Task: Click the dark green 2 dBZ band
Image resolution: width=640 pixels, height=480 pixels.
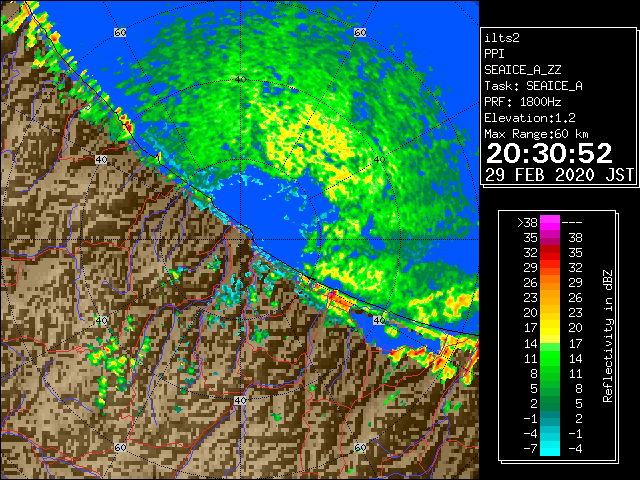Action: point(549,404)
